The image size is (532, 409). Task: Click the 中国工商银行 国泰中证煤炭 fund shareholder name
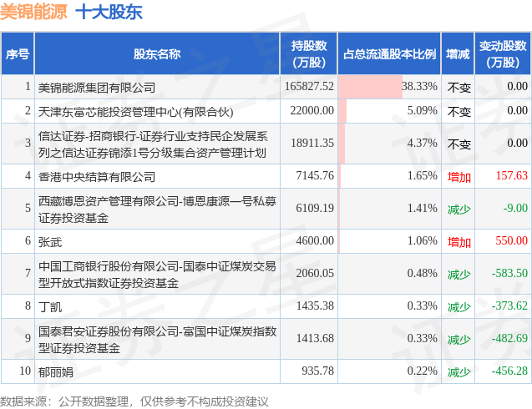tap(157, 275)
